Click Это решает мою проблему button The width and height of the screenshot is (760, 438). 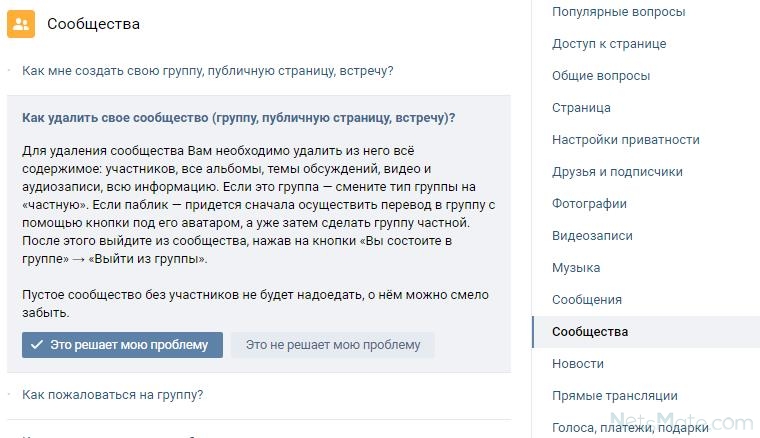click(x=122, y=345)
